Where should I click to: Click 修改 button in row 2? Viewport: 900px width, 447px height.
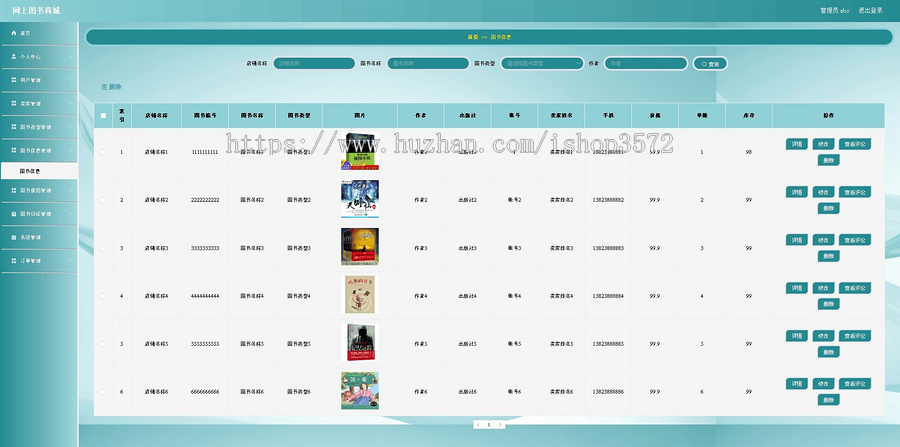(823, 192)
